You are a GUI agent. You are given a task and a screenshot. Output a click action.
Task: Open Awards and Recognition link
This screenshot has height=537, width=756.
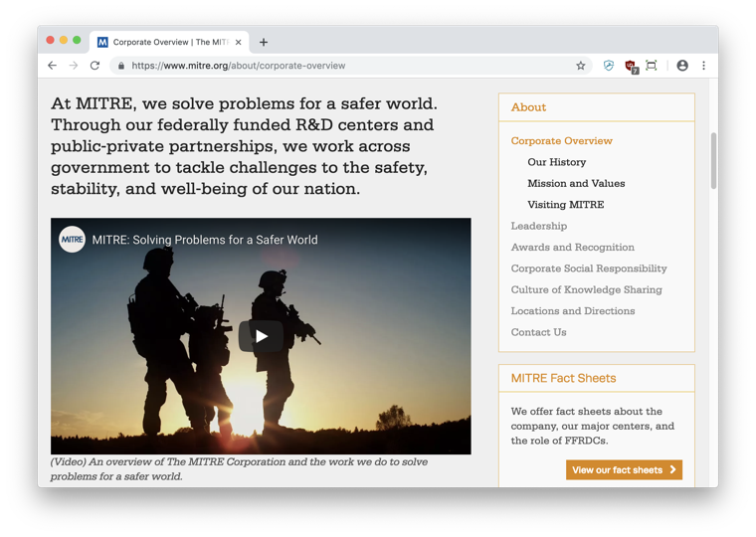click(x=573, y=247)
